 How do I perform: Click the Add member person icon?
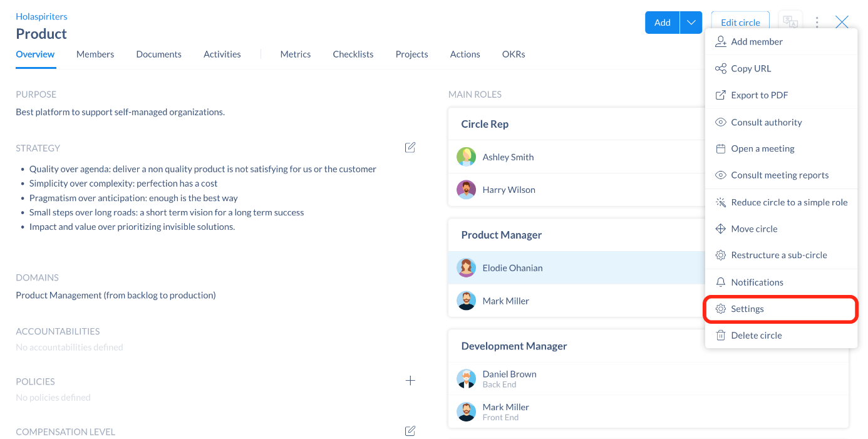(720, 41)
